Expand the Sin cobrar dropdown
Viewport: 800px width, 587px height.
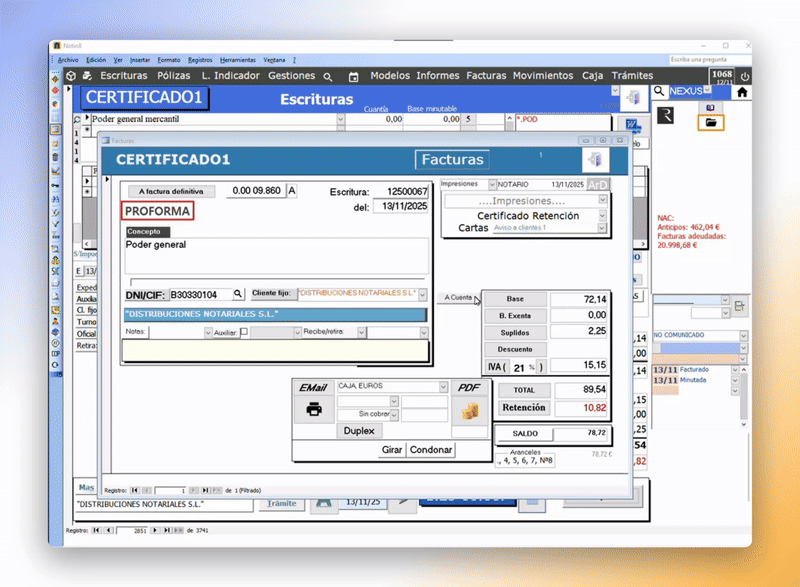[395, 414]
